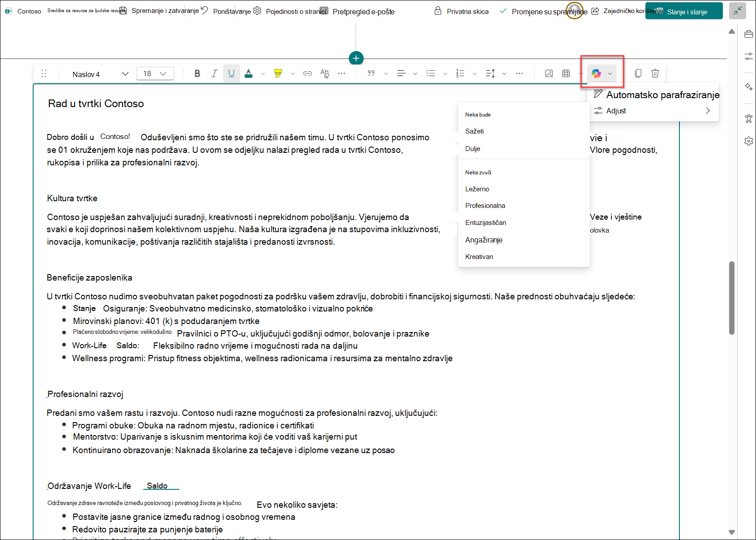This screenshot has width=756, height=540.
Task: Open Pojedinosti o stranici
Action: click(x=290, y=11)
